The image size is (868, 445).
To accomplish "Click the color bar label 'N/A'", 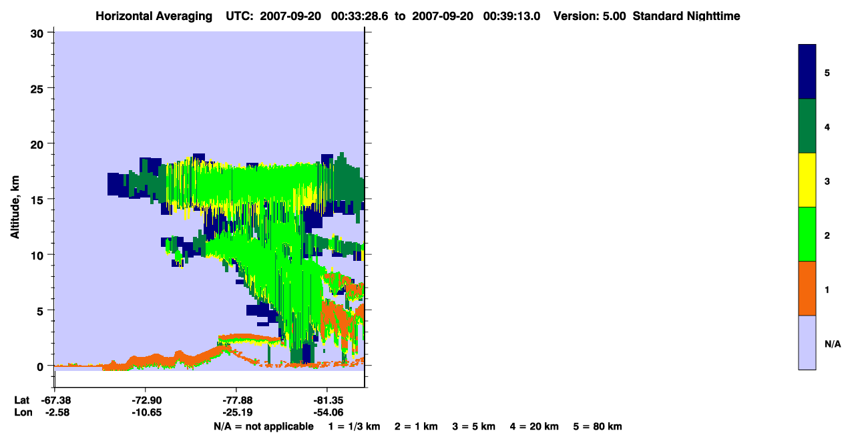I will (832, 344).
